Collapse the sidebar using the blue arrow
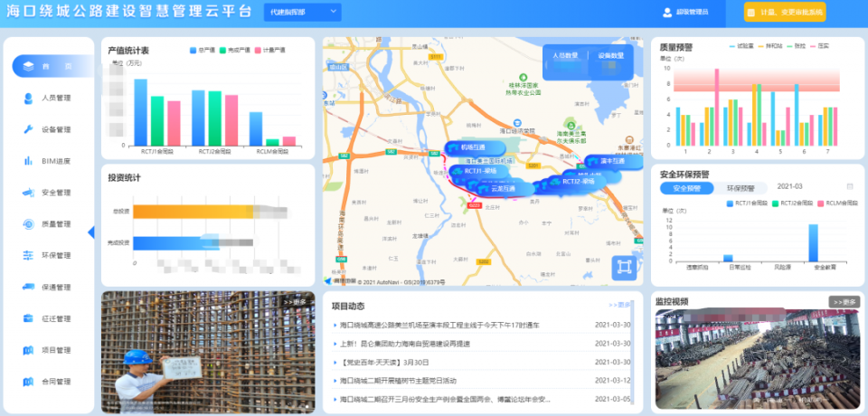868x416 pixels. click(90, 232)
